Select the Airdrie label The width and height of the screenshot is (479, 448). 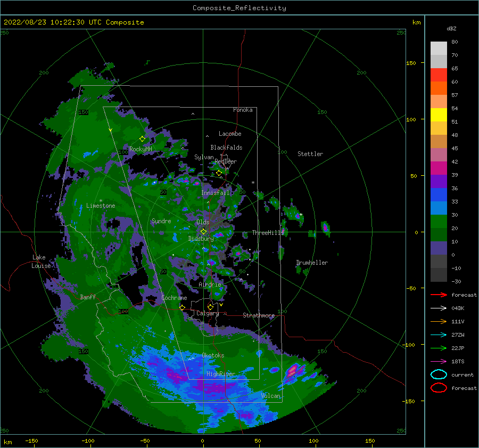point(210,284)
